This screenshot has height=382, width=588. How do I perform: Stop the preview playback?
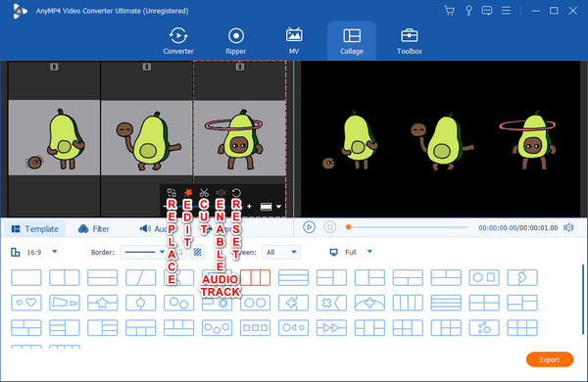pyautogui.click(x=330, y=227)
